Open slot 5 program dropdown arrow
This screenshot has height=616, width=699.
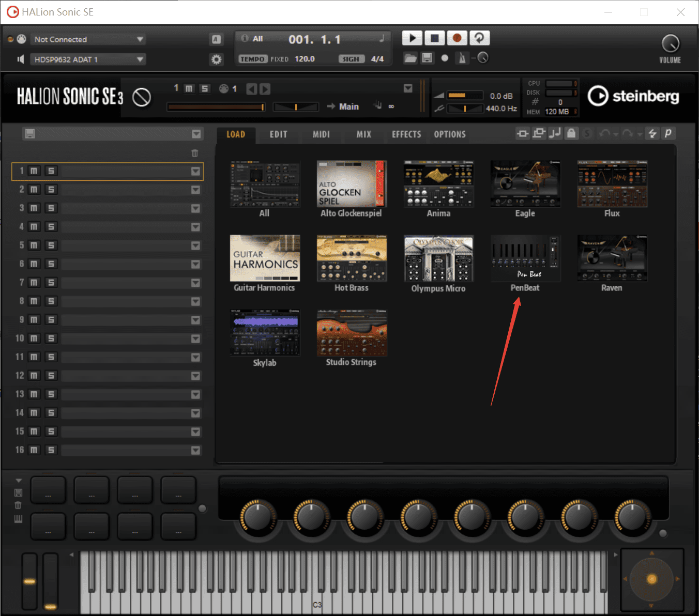(x=195, y=246)
